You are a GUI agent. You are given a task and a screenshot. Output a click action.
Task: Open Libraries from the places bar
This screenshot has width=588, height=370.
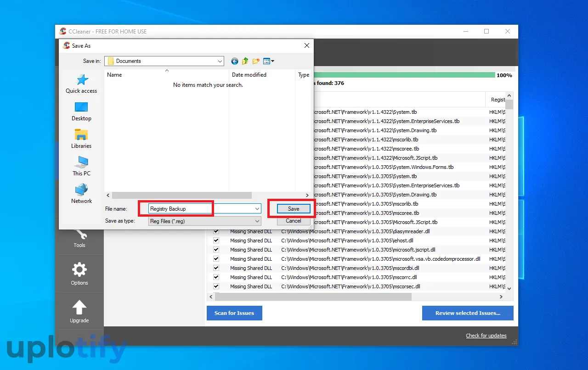(81, 139)
